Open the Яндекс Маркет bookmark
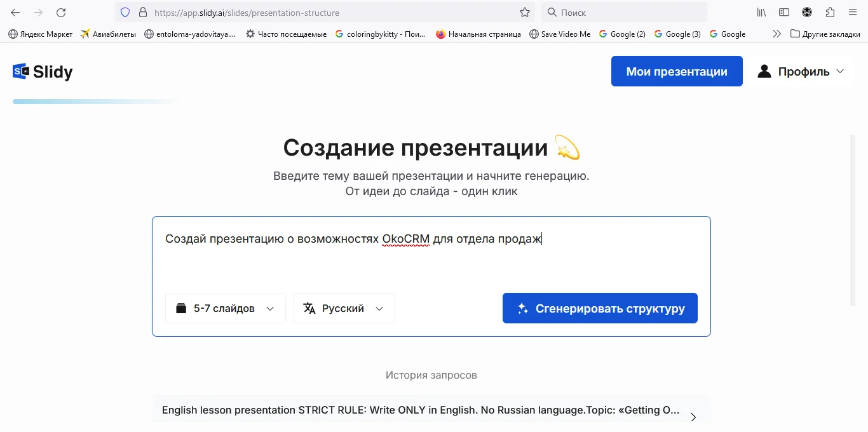Screen dimensions: 868x432 point(40,34)
